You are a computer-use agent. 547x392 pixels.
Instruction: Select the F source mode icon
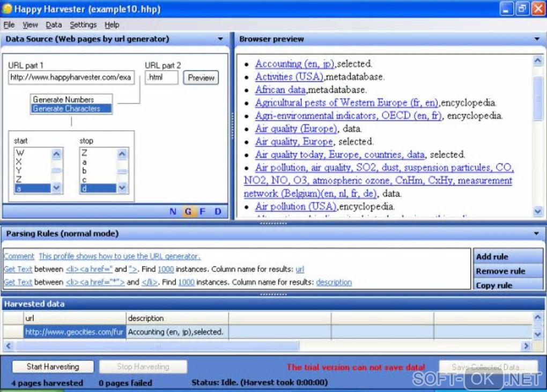tap(202, 211)
